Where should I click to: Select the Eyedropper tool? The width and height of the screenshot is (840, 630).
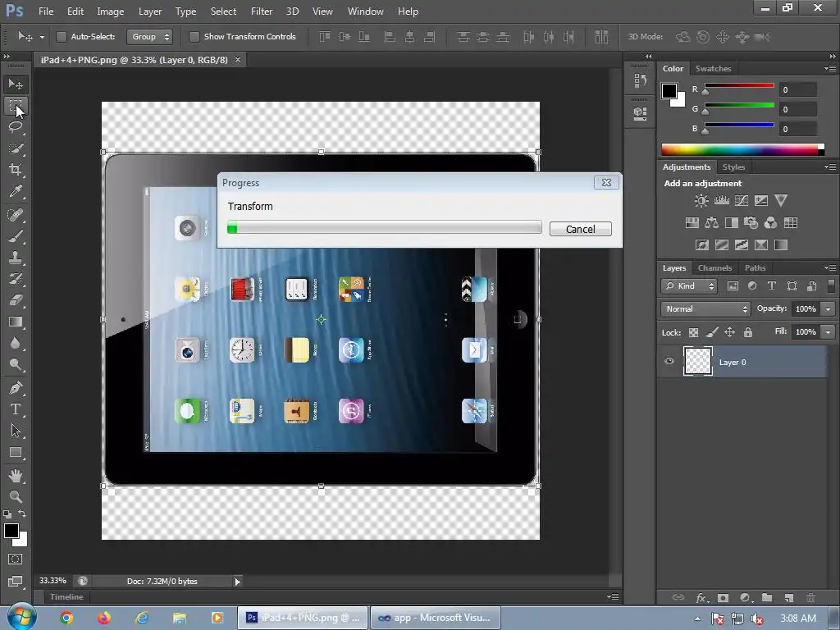point(16,191)
